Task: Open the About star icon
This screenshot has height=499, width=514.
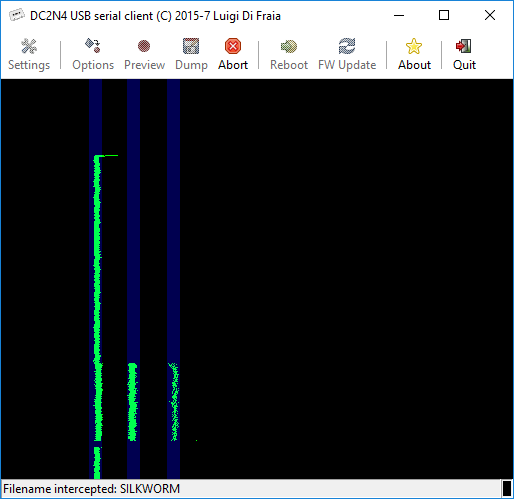Action: 414,54
